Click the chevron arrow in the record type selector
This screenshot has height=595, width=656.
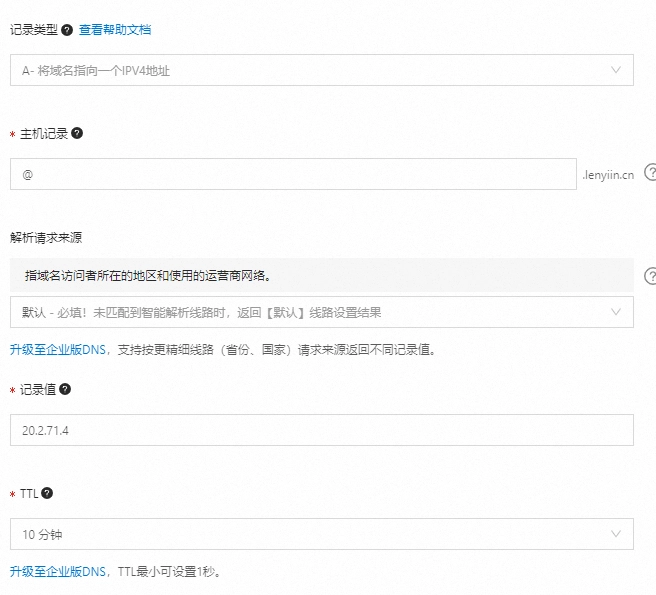tap(615, 70)
